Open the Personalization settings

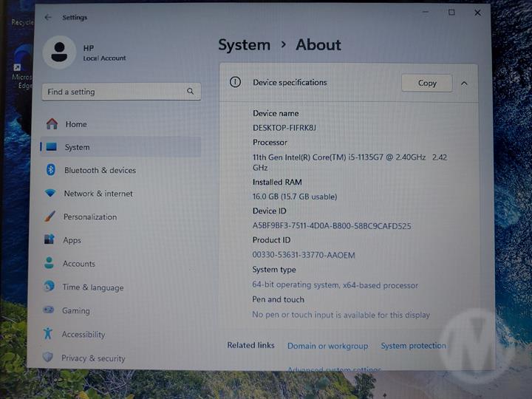point(89,217)
